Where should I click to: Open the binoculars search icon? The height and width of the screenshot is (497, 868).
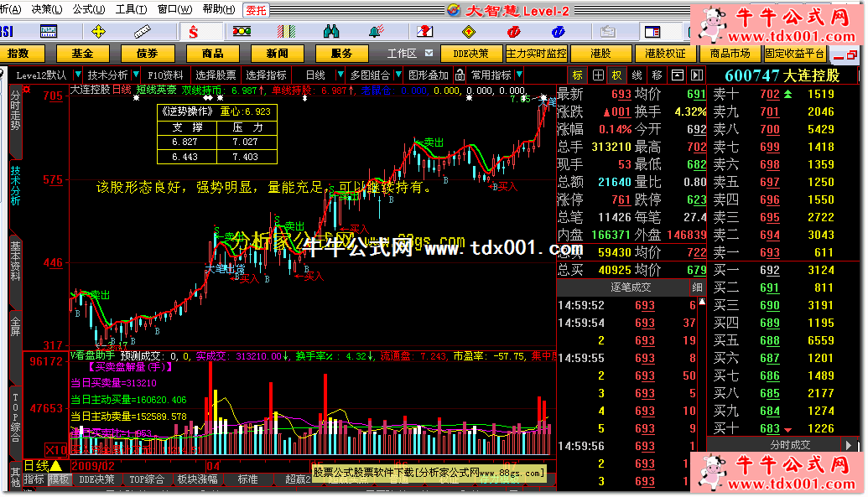331,32
